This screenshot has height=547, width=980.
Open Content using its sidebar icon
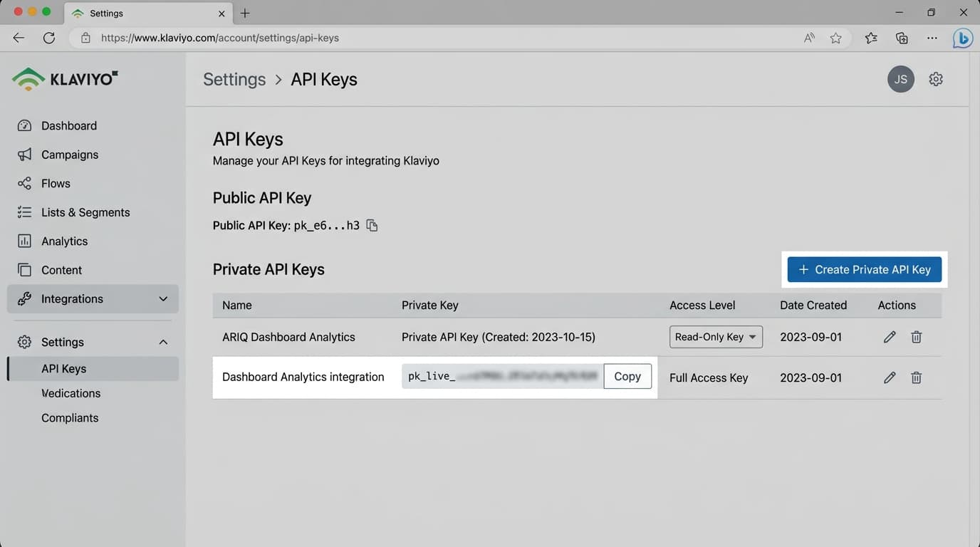(24, 270)
